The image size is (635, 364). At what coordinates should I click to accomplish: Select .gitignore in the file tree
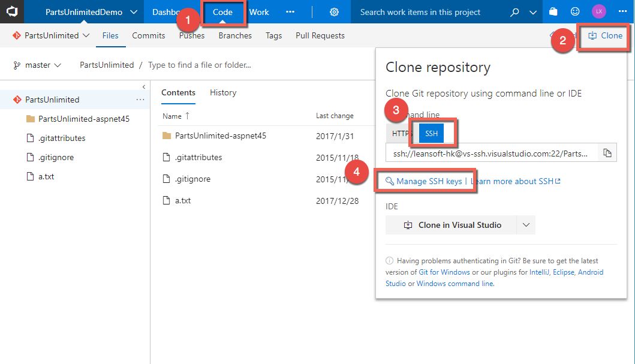[x=50, y=158]
